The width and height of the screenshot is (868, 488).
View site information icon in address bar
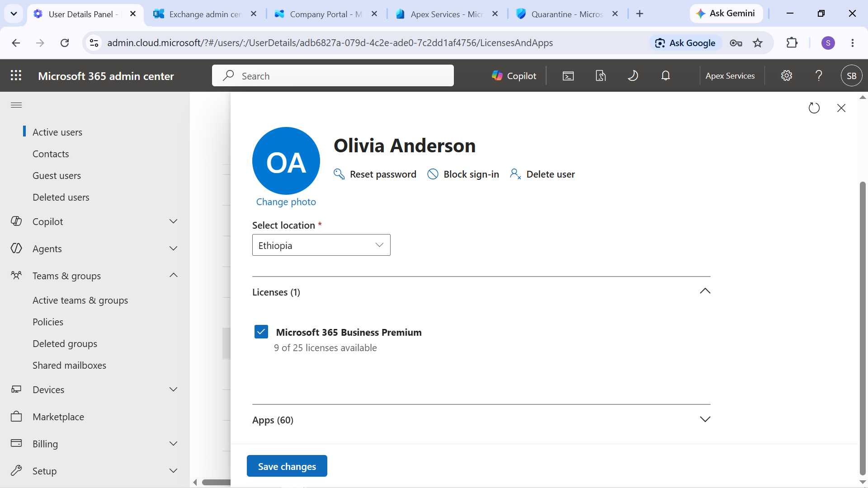tap(94, 43)
